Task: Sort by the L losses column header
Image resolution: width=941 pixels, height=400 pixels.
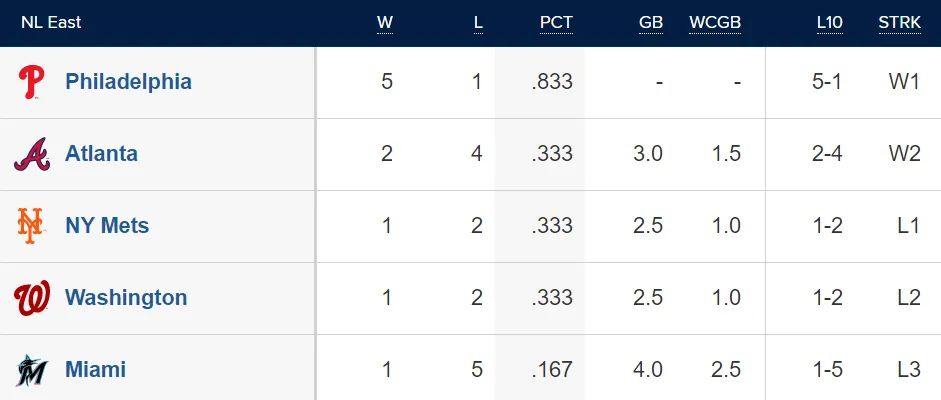Action: click(x=478, y=23)
